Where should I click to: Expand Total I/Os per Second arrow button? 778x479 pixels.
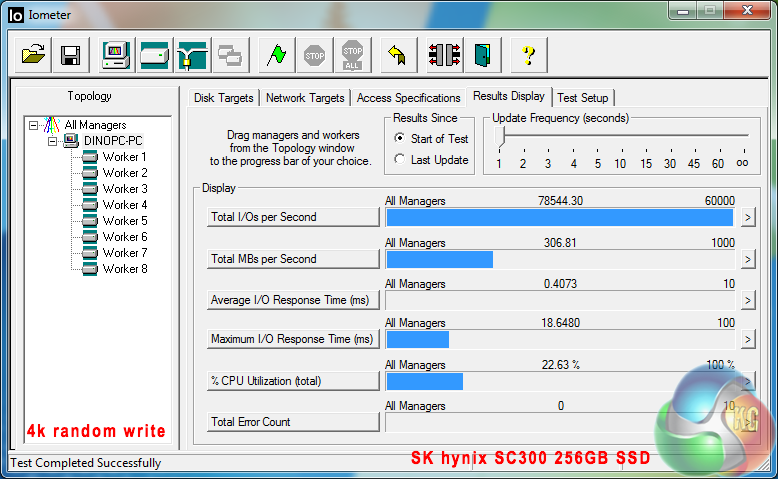pos(747,218)
